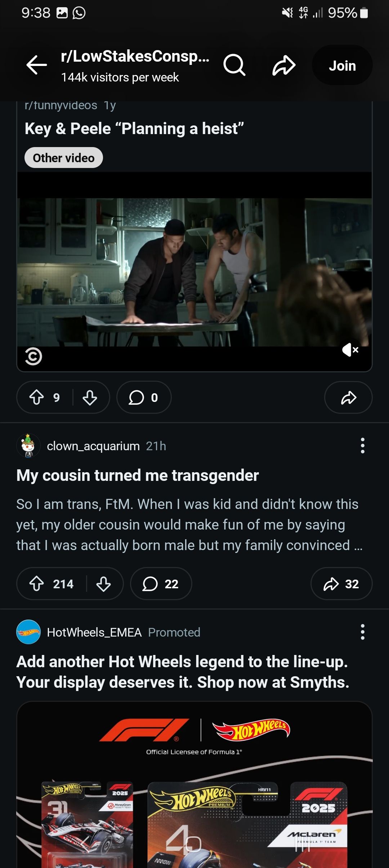Tap the back arrow in header
Viewport: 389px width, 868px height.
click(37, 65)
